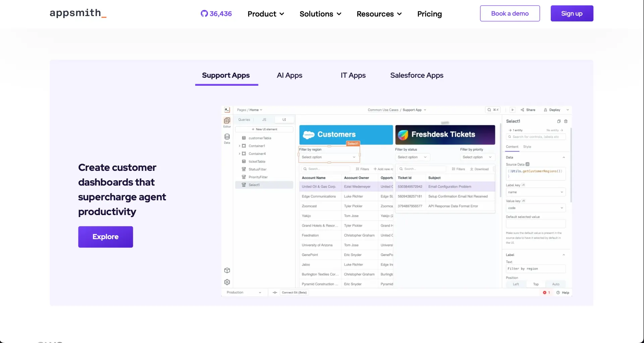Click the copy icon beside Select1

tap(559, 121)
